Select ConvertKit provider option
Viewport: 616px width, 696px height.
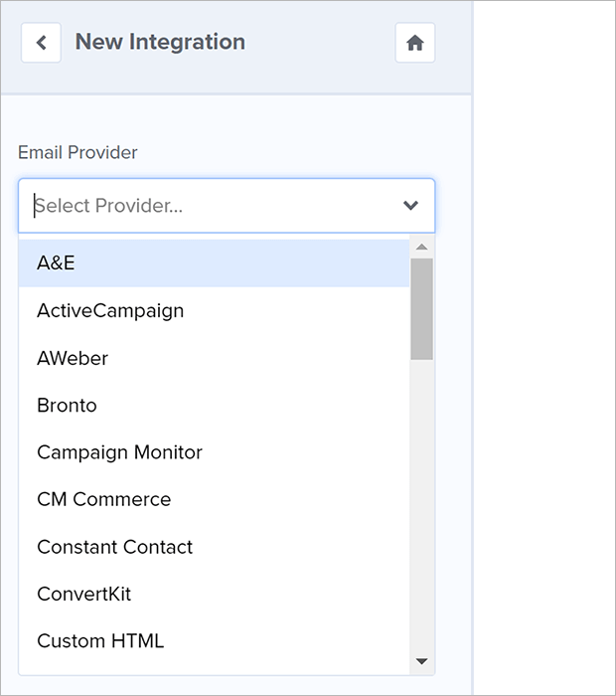click(214, 594)
